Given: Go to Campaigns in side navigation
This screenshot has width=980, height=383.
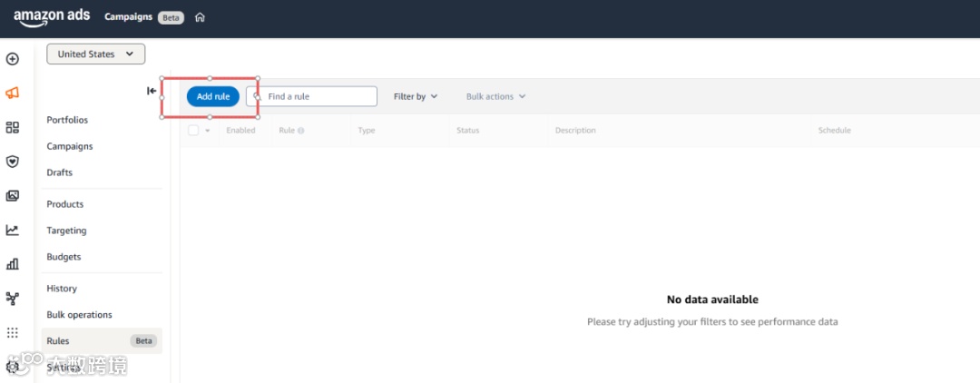Looking at the screenshot, I should 70,146.
